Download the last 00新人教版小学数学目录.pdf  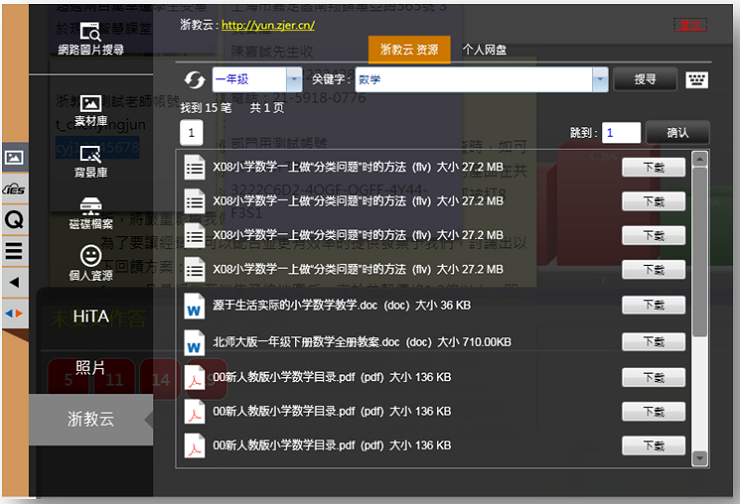[x=654, y=445]
